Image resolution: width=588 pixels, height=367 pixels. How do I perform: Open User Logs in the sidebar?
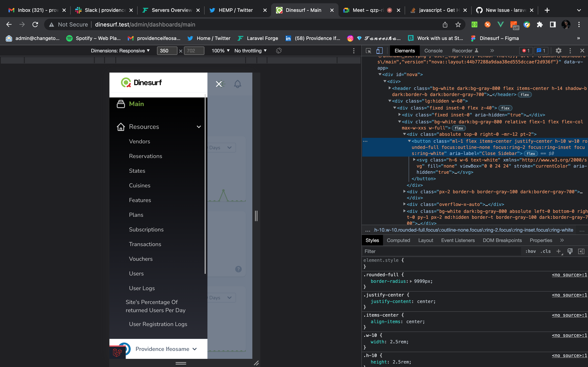[x=142, y=288]
